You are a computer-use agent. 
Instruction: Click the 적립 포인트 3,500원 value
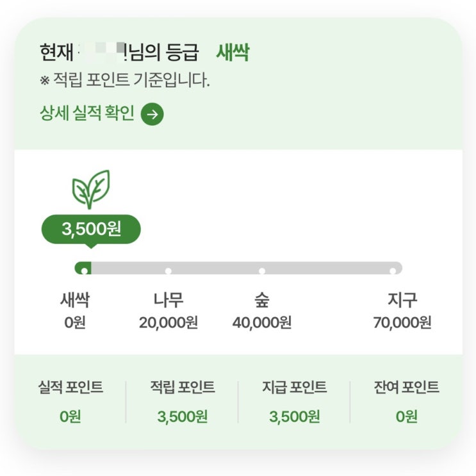[x=183, y=416]
